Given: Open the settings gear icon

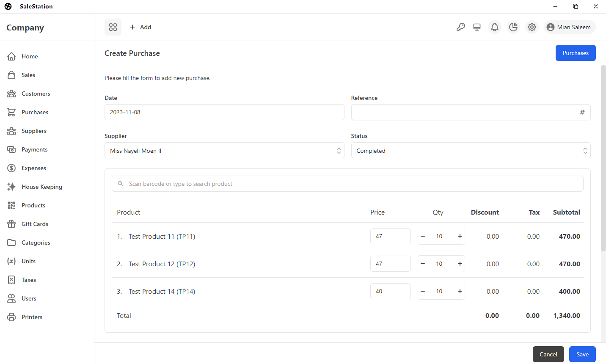Looking at the screenshot, I should point(532,27).
